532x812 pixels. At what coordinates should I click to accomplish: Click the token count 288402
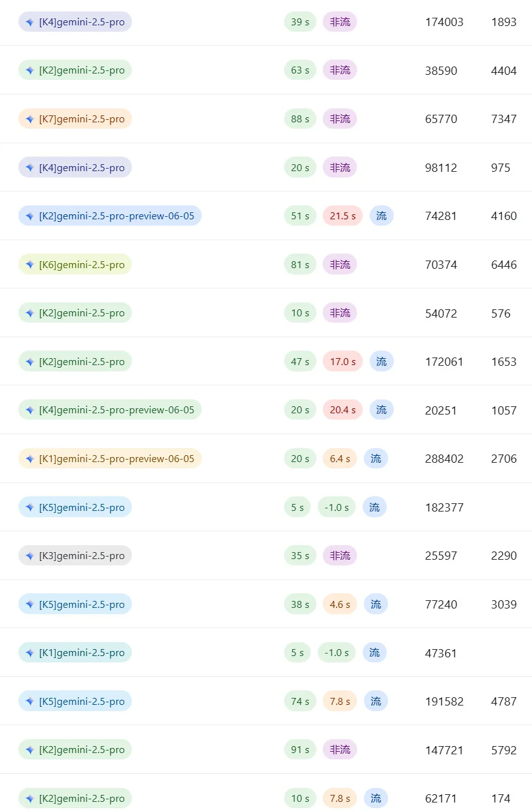[x=444, y=459]
